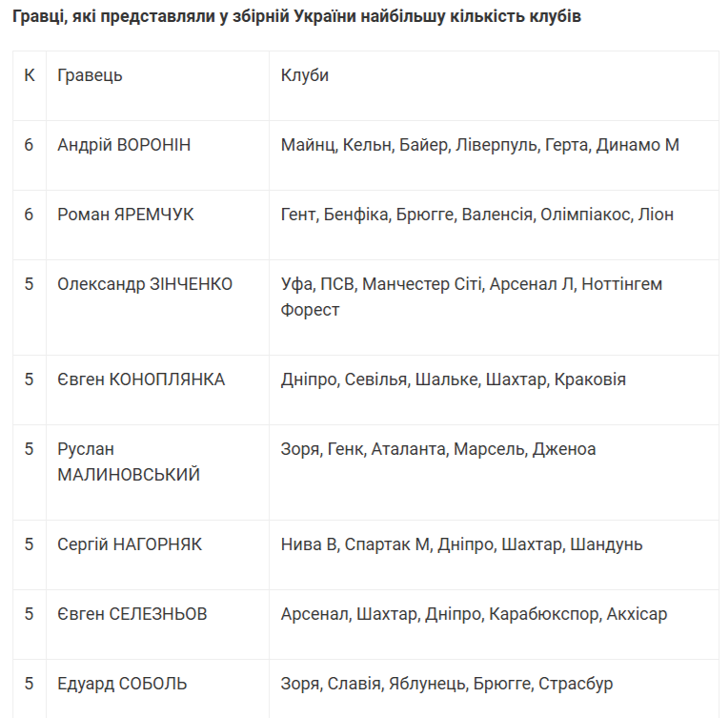Click player name Сергій НАГОРНЯК
Screen dimensions: 728x718
click(x=130, y=544)
